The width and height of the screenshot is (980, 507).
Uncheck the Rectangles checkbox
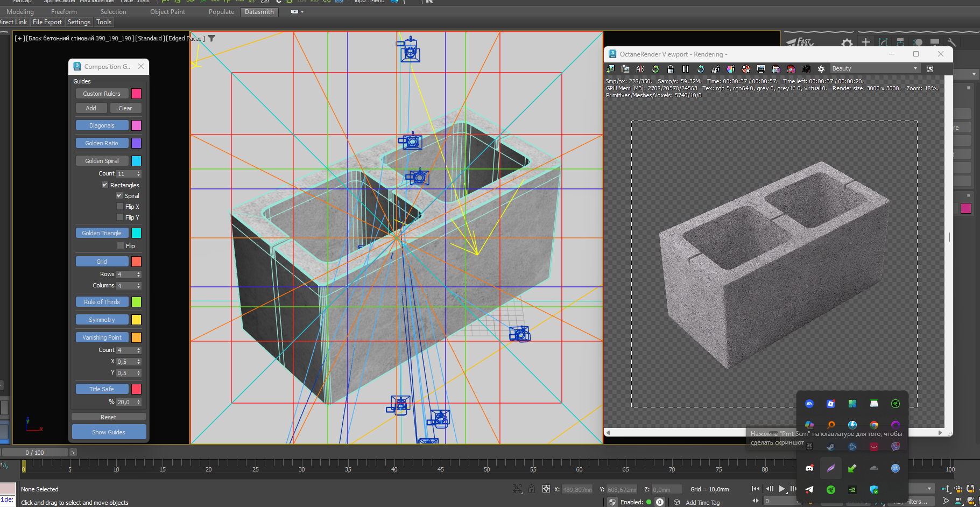(105, 185)
